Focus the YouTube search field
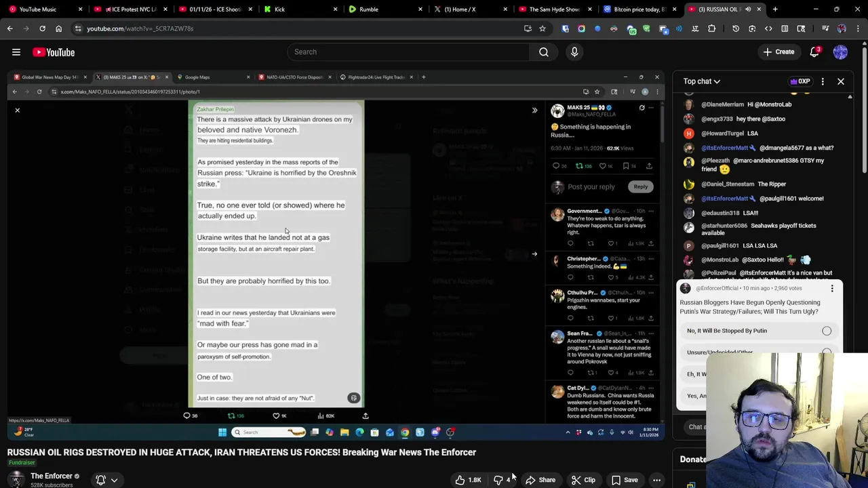Image resolution: width=868 pixels, height=488 pixels. [x=407, y=52]
